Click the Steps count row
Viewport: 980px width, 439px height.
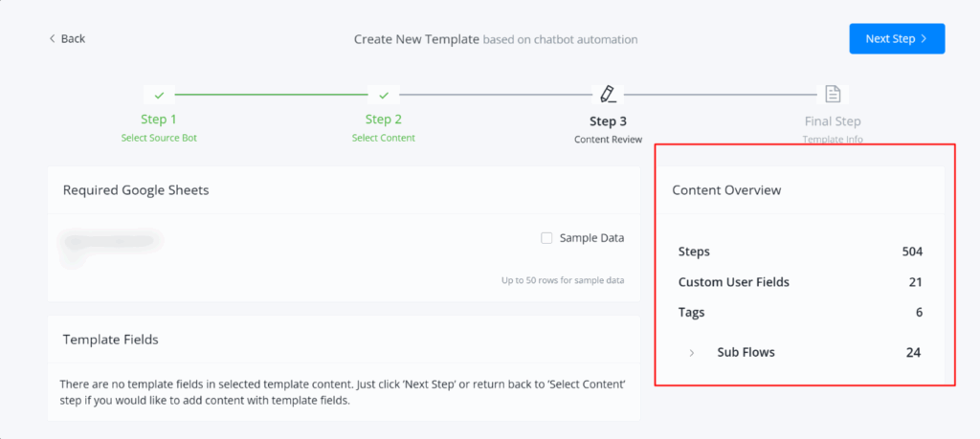pyautogui.click(x=799, y=252)
